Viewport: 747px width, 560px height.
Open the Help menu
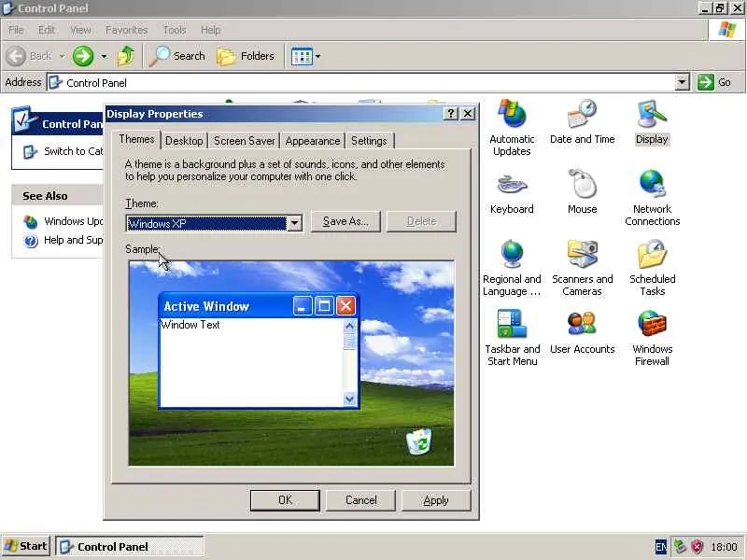(x=211, y=30)
